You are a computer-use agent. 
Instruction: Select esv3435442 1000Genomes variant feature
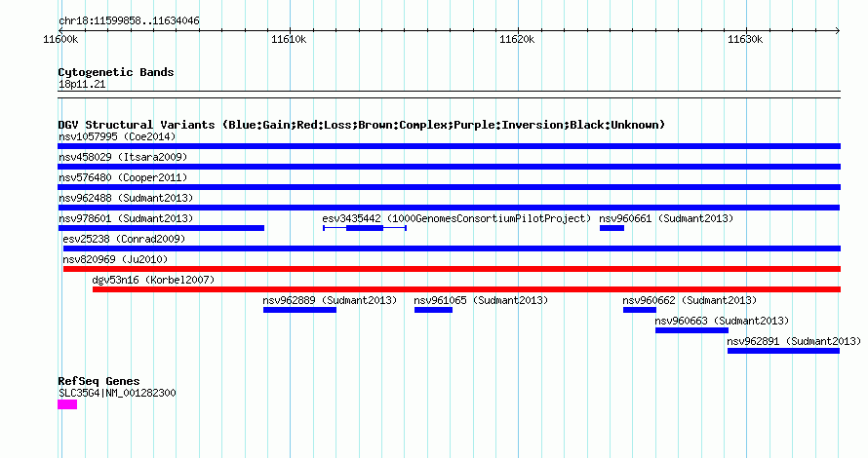pos(365,228)
